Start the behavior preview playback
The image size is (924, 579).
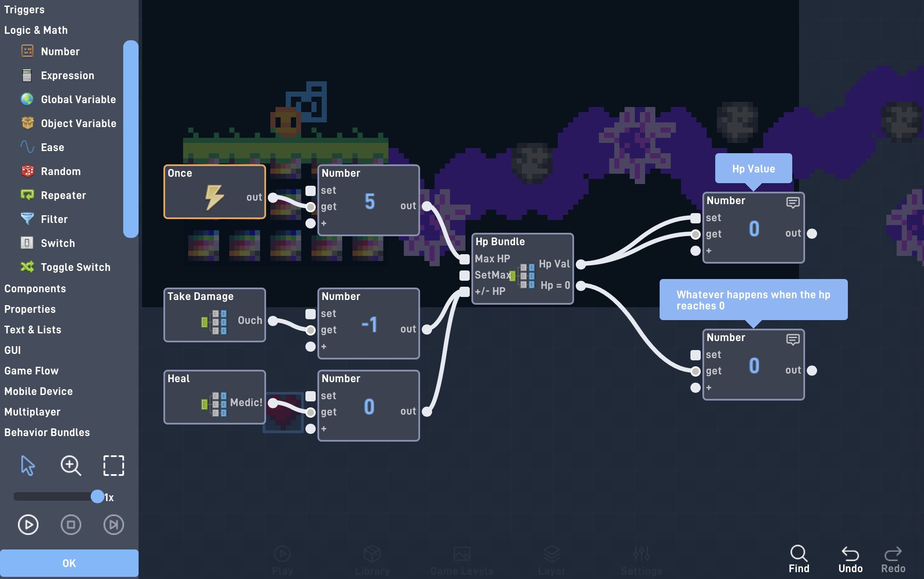click(x=28, y=525)
